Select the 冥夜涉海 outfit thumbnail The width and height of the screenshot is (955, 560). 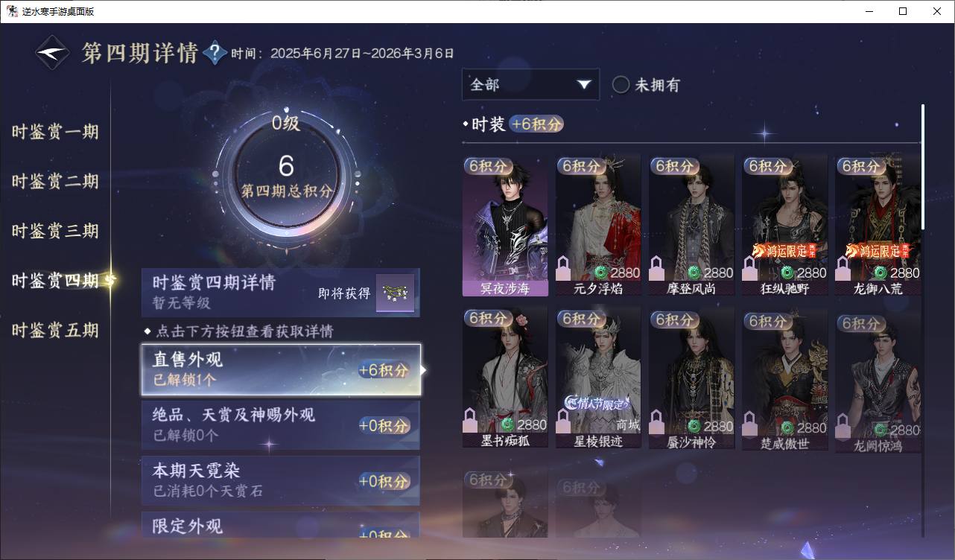pos(505,226)
